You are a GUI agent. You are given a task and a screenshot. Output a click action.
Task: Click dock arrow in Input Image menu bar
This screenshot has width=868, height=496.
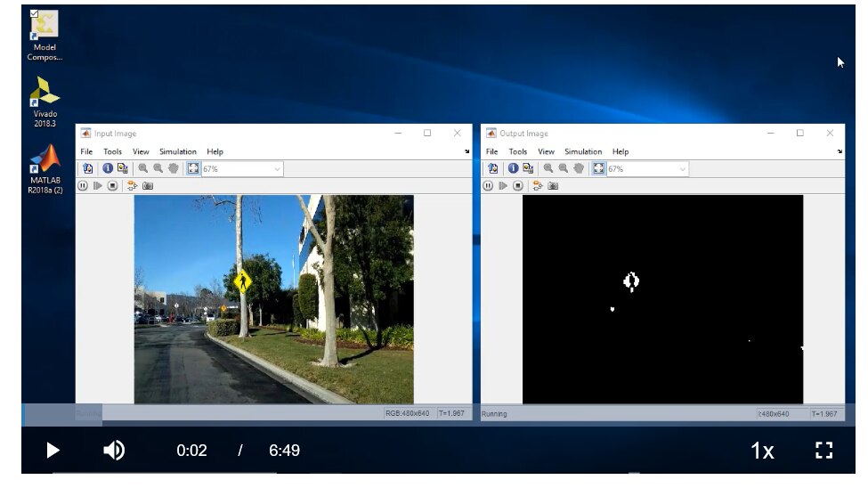pos(466,151)
